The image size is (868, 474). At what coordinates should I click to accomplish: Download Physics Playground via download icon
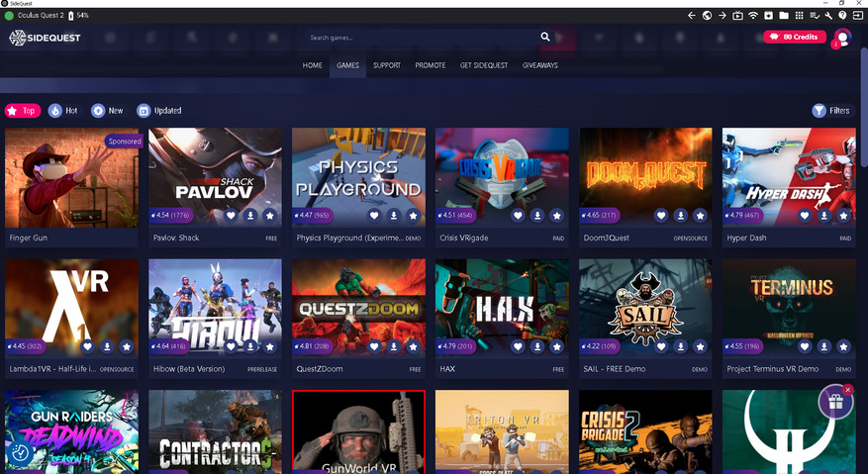tap(394, 216)
